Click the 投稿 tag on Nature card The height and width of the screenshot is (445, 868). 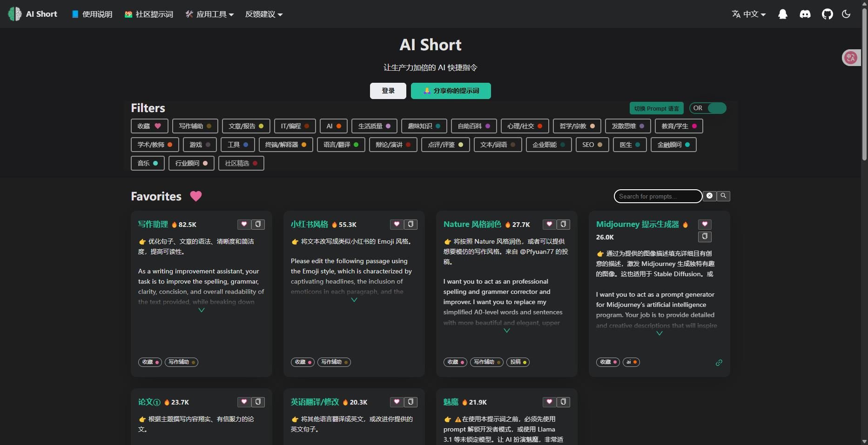(x=518, y=362)
